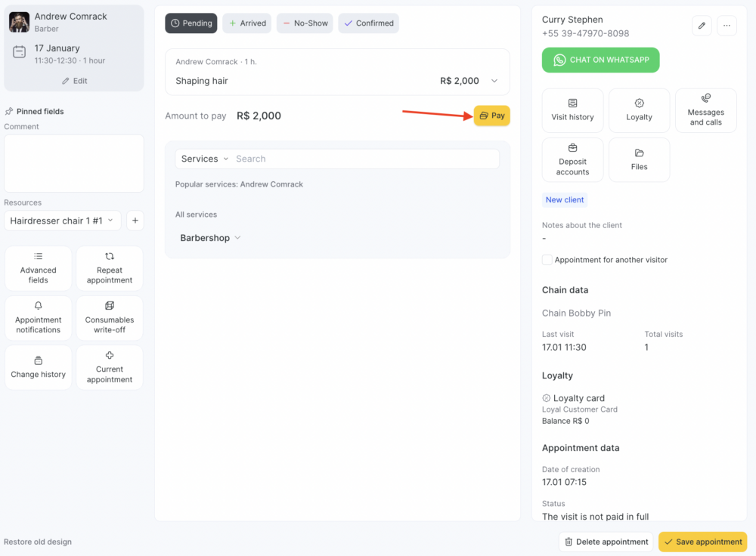Edit the appointment date and staff
Image resolution: width=756 pixels, height=556 pixels.
tap(74, 81)
